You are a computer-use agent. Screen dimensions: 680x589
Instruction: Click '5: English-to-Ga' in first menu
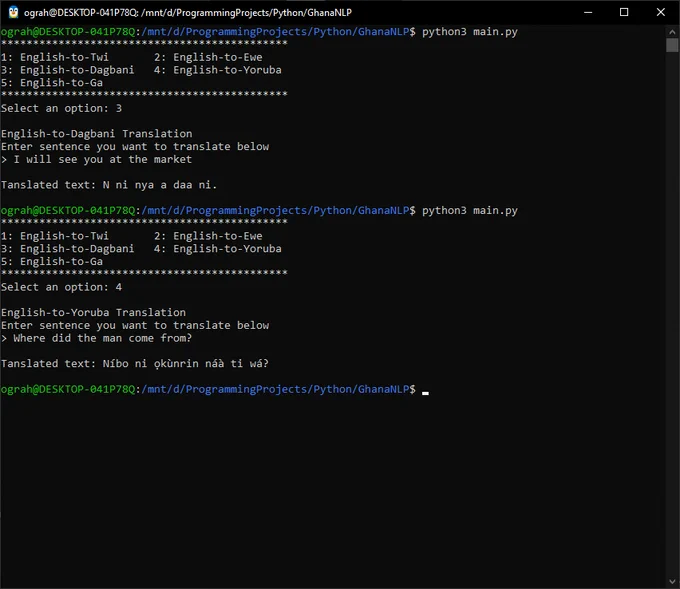[52, 83]
